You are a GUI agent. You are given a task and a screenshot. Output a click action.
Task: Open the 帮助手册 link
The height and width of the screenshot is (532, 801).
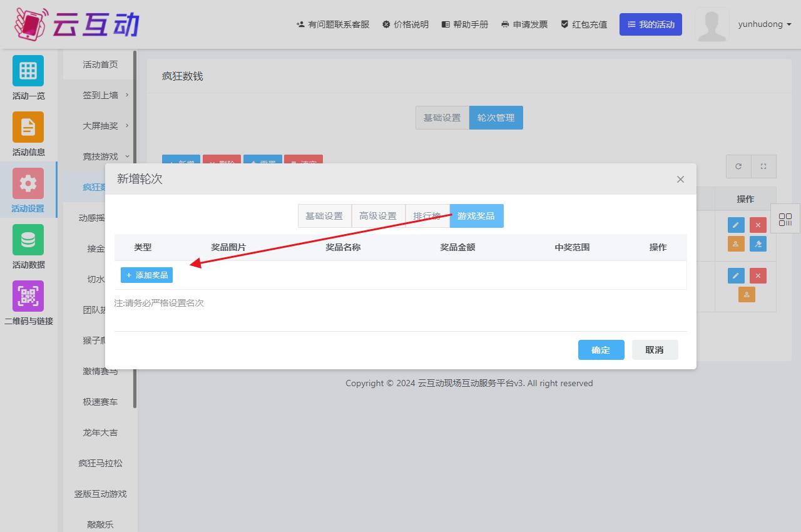[465, 24]
